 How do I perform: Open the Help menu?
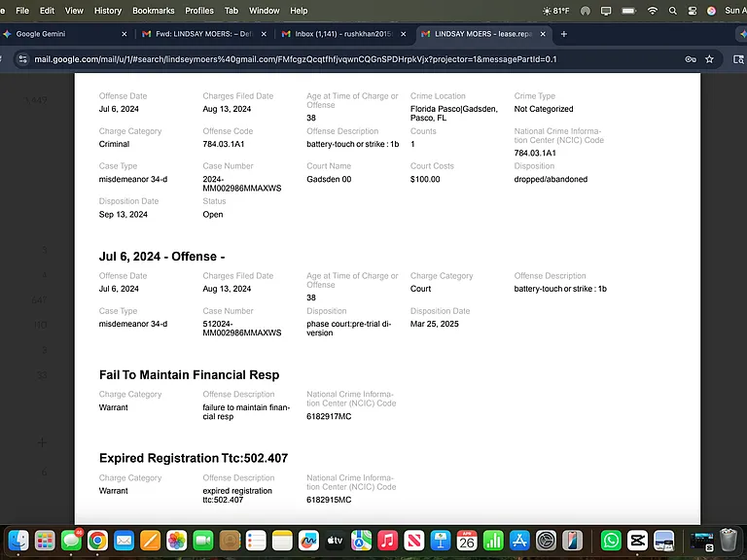pyautogui.click(x=299, y=11)
